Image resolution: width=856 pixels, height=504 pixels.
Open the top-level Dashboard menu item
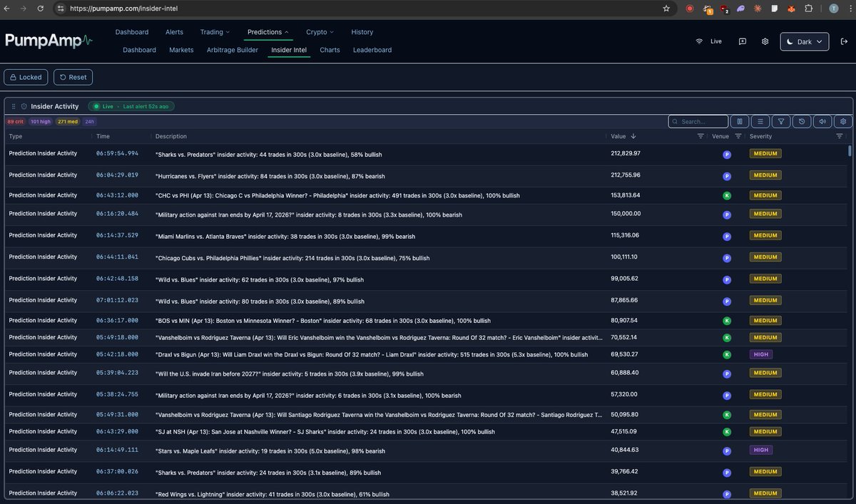click(132, 32)
